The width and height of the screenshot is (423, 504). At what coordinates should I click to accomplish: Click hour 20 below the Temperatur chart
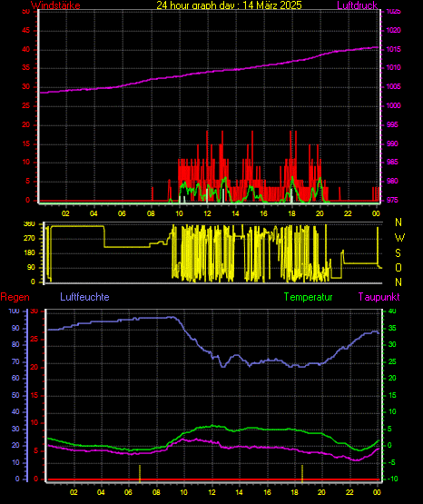(x=321, y=492)
